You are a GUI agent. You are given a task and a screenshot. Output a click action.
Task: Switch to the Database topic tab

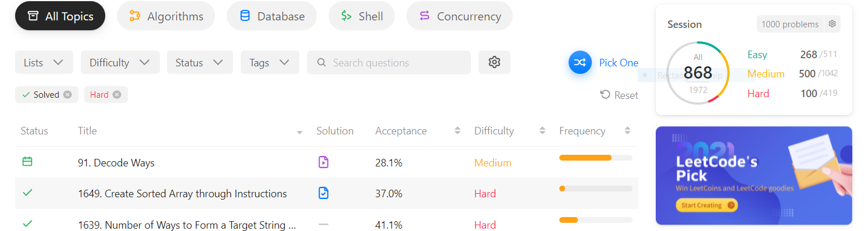tap(272, 16)
